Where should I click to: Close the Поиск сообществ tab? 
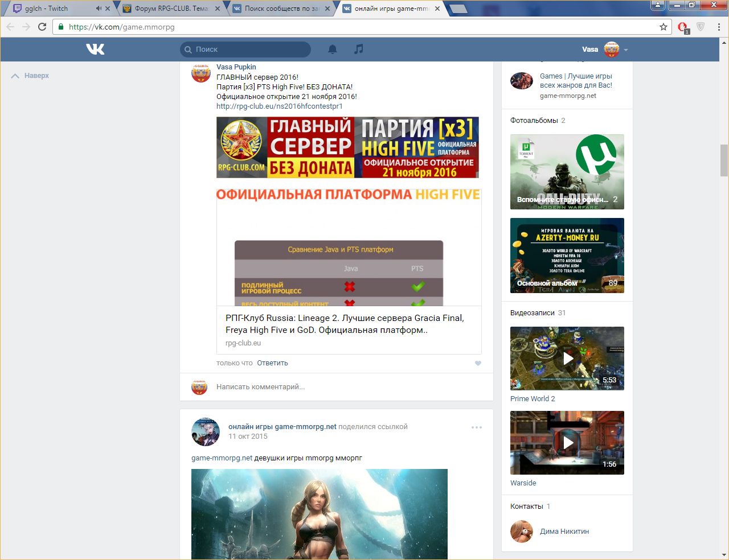coord(327,9)
